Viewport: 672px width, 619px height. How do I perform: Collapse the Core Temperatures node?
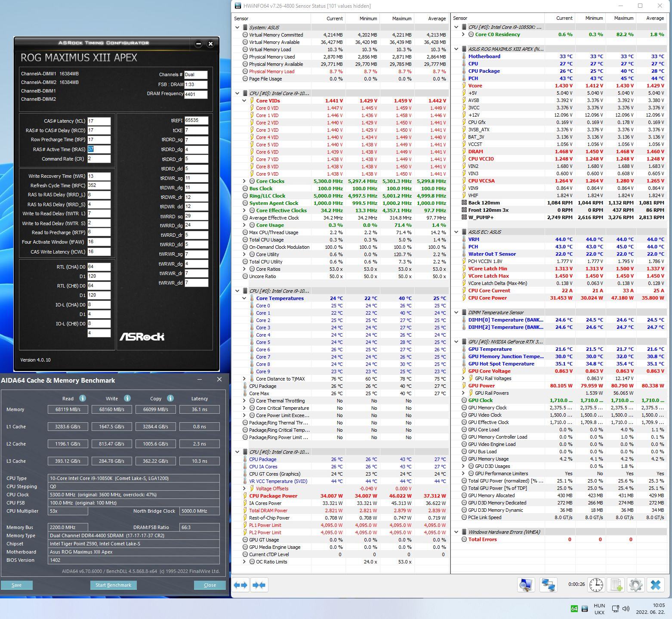[244, 298]
